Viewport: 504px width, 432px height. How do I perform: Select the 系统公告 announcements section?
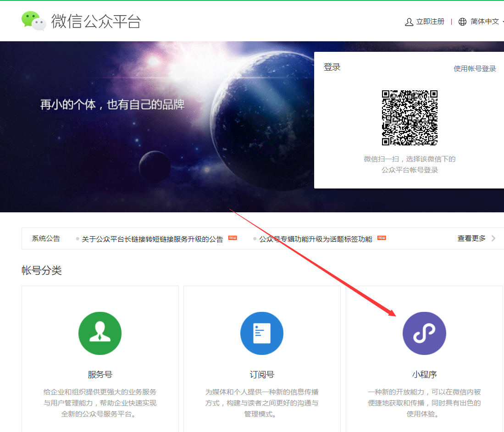[46, 238]
